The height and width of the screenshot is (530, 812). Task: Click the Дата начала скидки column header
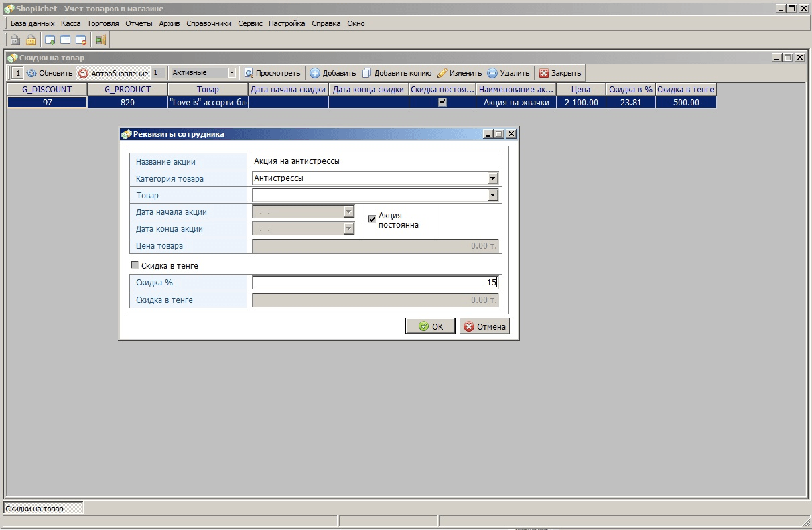tap(288, 89)
